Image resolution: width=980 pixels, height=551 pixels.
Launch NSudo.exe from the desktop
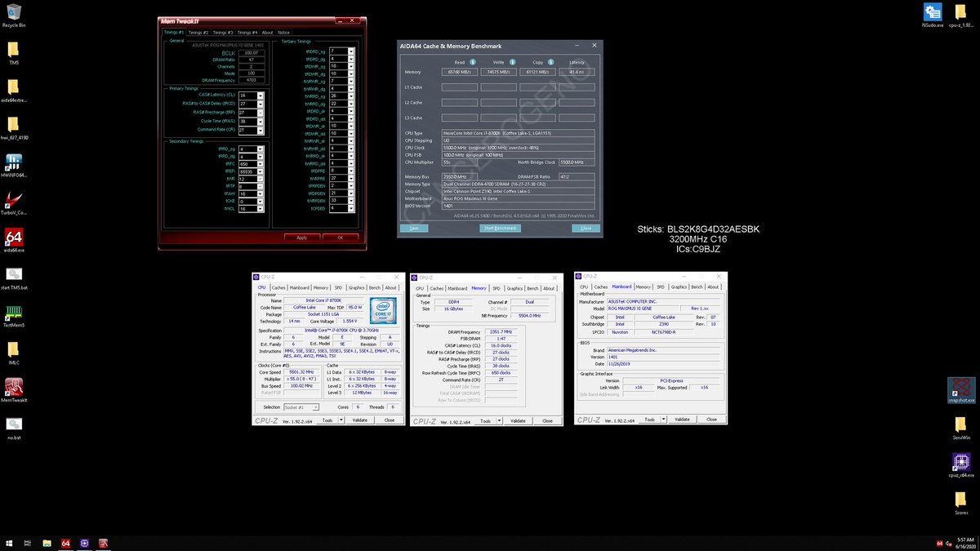933,16
